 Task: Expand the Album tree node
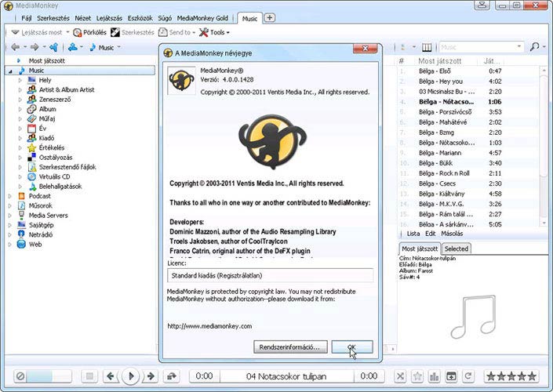(20, 109)
